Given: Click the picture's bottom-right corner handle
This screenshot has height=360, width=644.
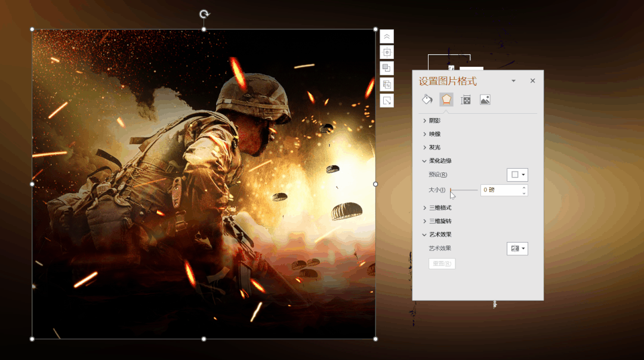Looking at the screenshot, I should point(375,339).
